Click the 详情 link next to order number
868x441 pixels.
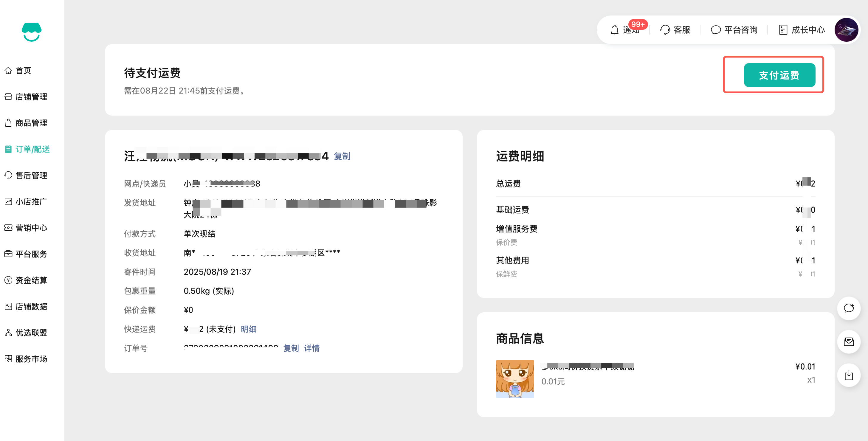311,348
